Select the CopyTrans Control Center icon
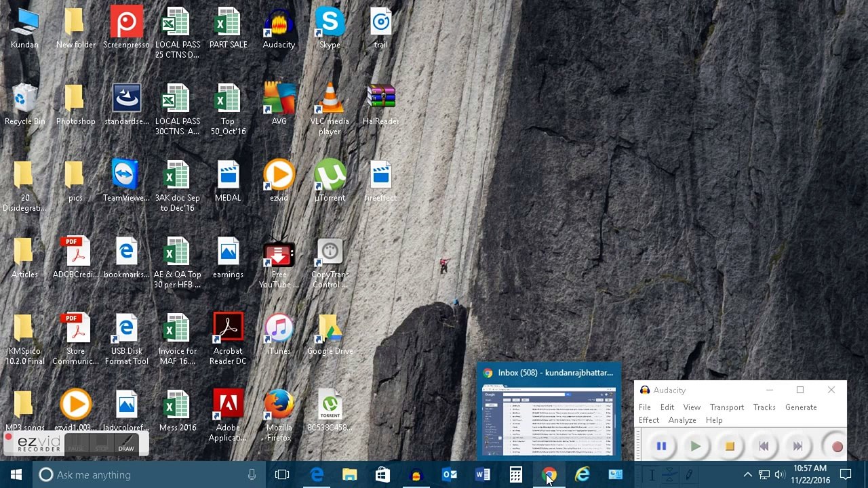Screen dimensions: 868x488 click(330, 263)
